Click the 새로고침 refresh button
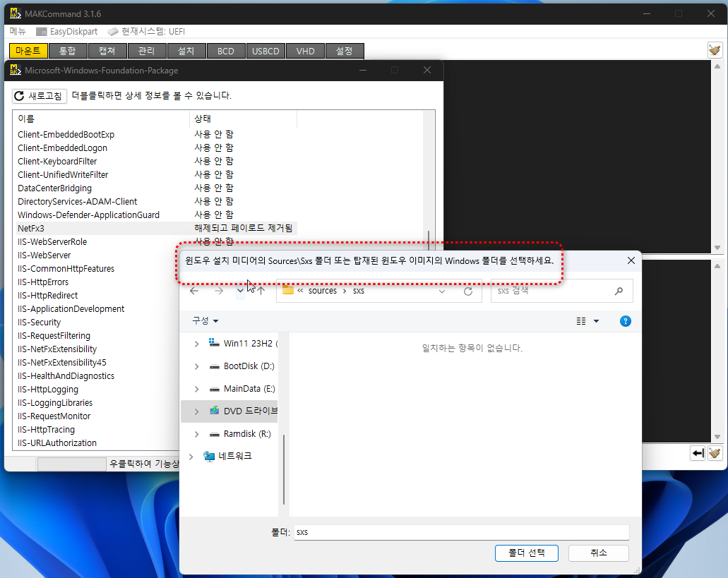The width and height of the screenshot is (728, 578). point(40,96)
